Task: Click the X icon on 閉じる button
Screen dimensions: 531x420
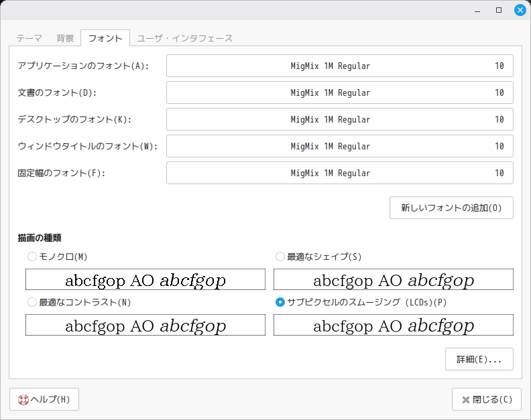Action: tap(465, 400)
